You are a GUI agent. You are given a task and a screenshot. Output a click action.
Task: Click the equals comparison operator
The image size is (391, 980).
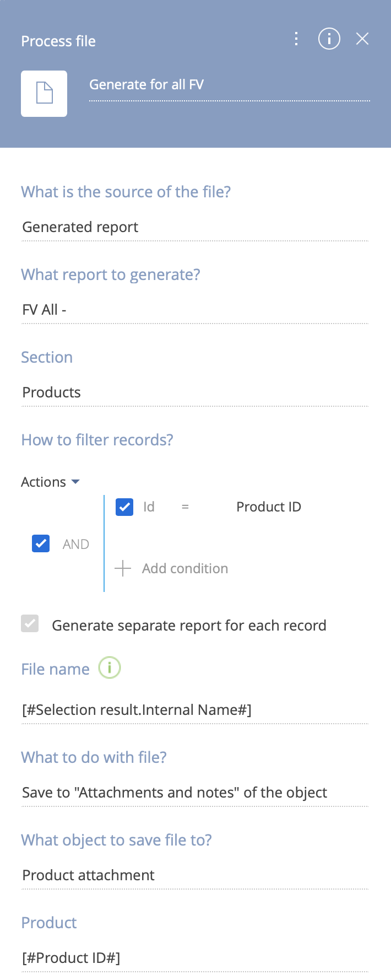[x=185, y=507]
